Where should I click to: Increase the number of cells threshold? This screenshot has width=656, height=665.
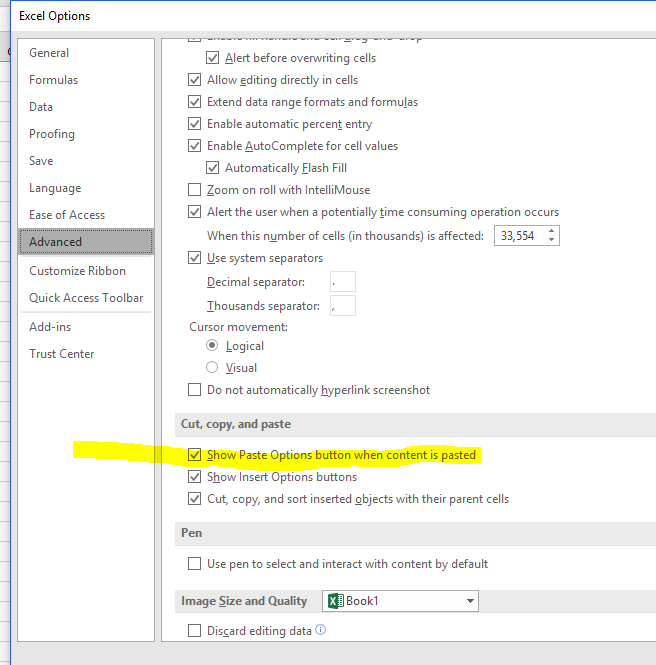tap(551, 231)
